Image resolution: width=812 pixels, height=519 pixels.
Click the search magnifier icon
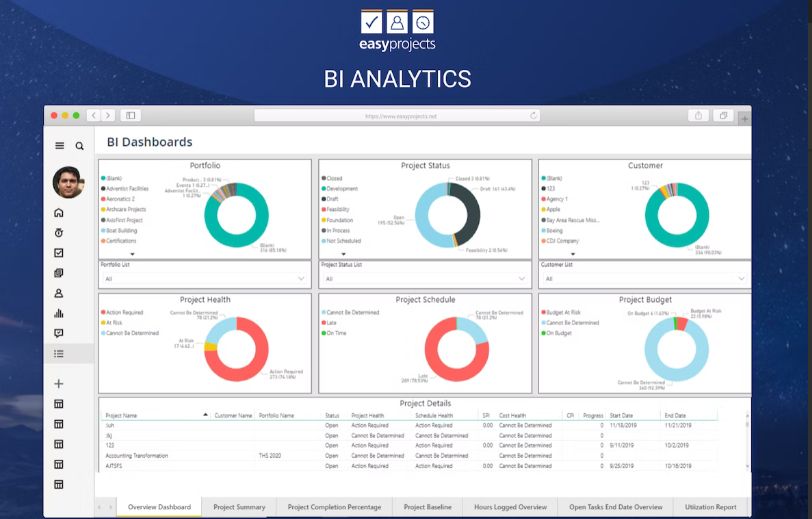[x=79, y=146]
